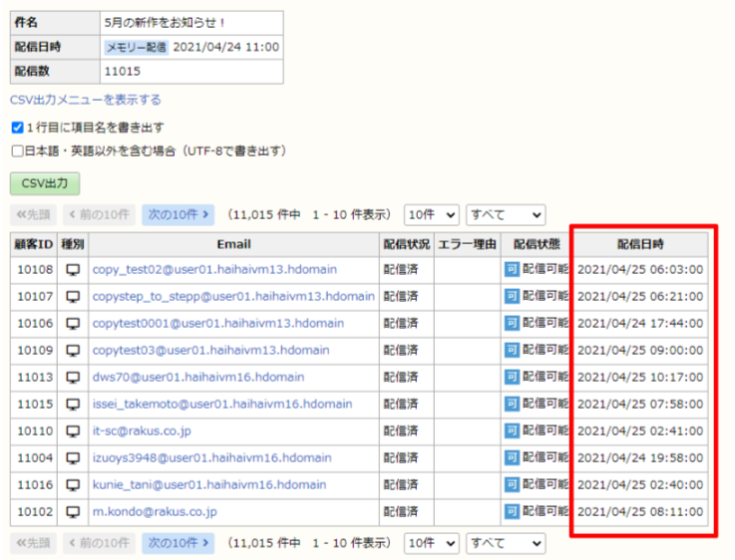
Task: Click monitor icon beside it-sc@rakus.co.jp
Action: tap(73, 430)
